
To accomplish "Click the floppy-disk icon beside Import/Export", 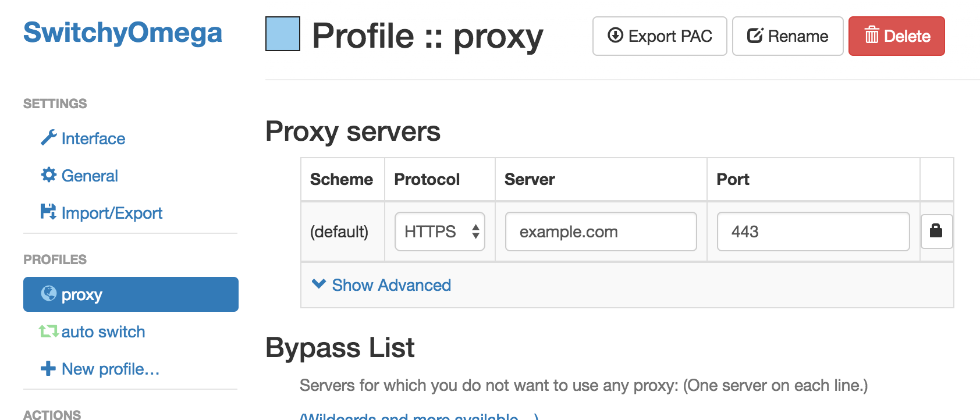I will point(48,212).
